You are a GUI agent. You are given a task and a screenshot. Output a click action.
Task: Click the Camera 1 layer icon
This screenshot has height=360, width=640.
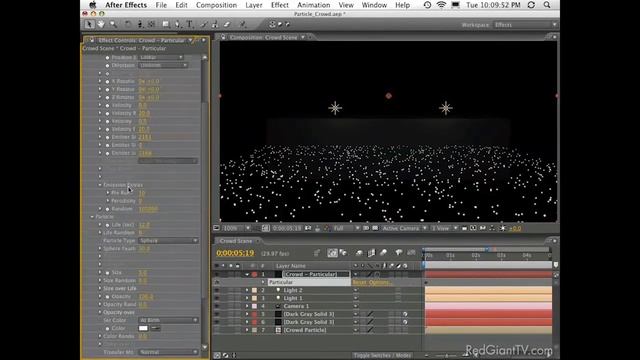[x=278, y=306]
